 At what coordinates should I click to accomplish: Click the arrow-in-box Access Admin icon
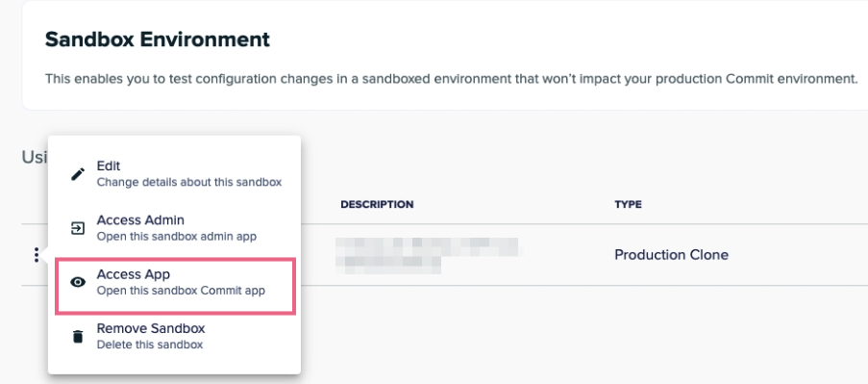pyautogui.click(x=78, y=228)
